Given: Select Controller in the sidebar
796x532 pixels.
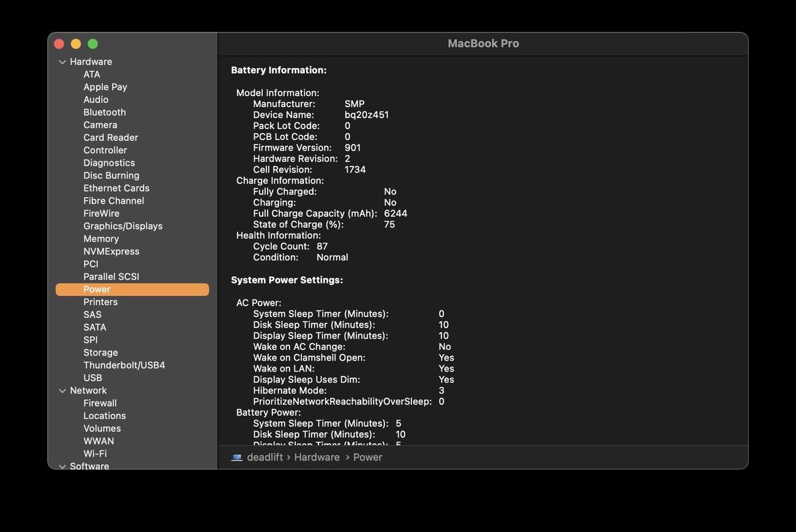Looking at the screenshot, I should tap(105, 150).
